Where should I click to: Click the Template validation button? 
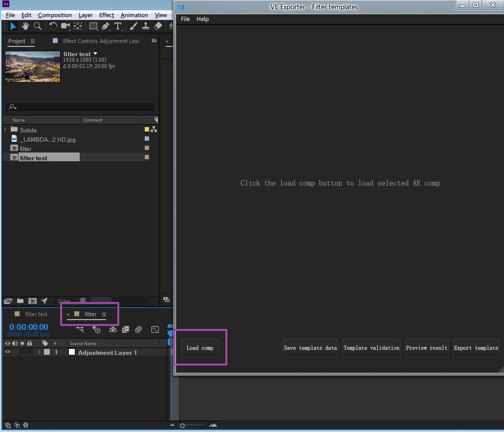(371, 348)
